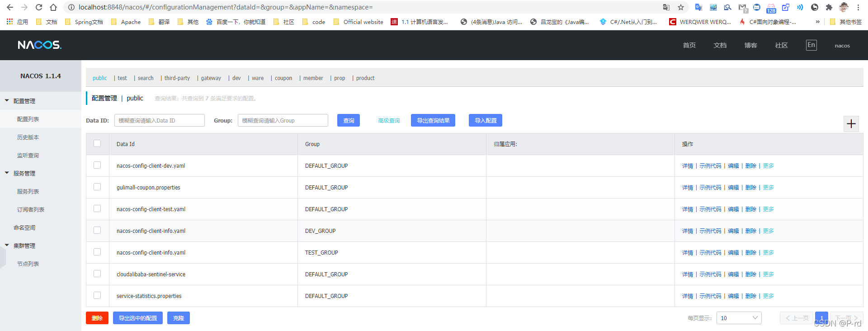Click the browser address bar URL
The width and height of the screenshot is (868, 331).
pyautogui.click(x=226, y=7)
